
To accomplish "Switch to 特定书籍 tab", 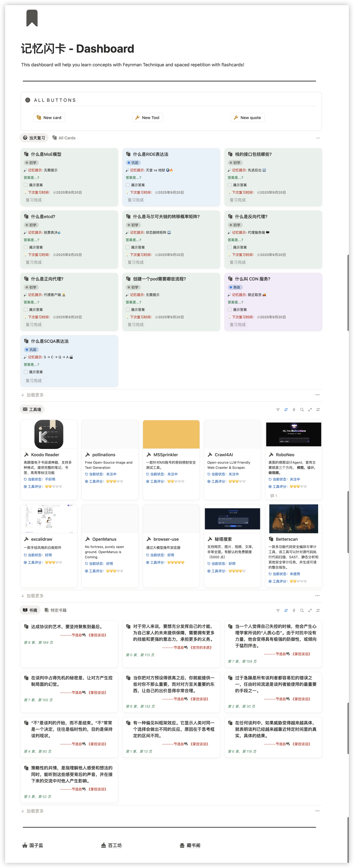I will [56, 610].
